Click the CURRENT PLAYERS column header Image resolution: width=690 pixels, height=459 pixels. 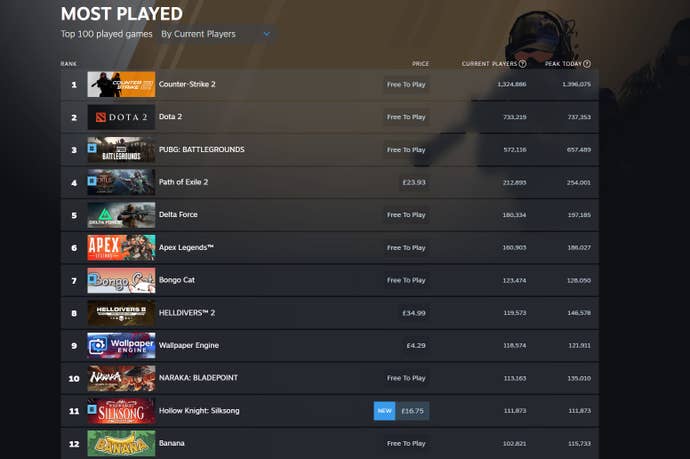tap(489, 64)
